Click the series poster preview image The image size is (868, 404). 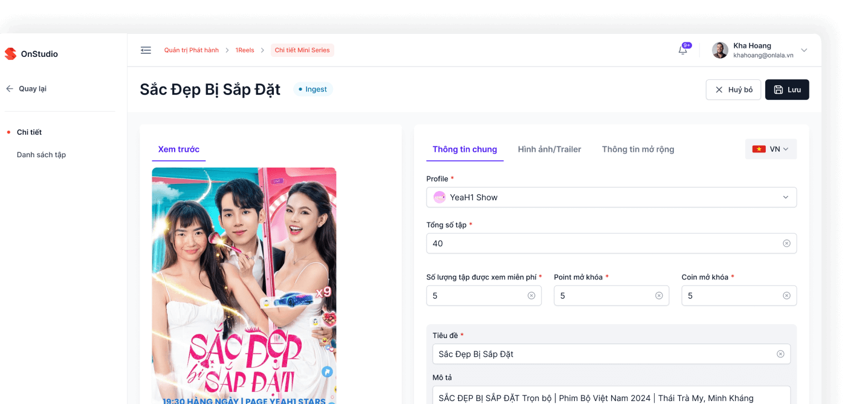point(244,285)
